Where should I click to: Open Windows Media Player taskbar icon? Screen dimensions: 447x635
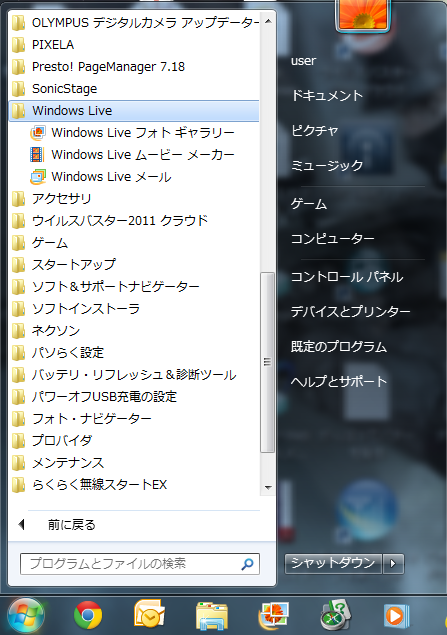point(395,615)
